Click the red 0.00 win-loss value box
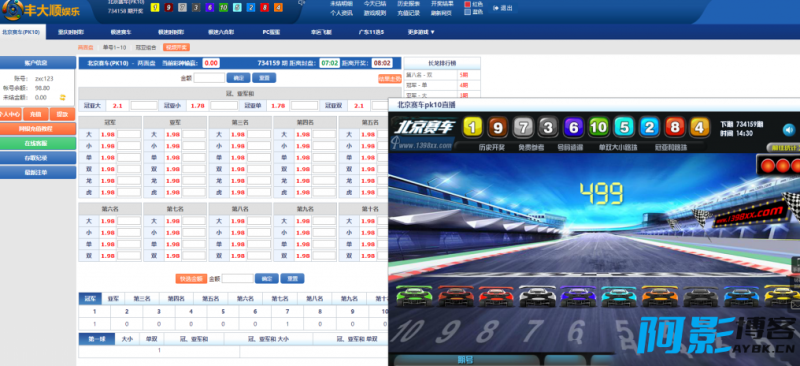The width and height of the screenshot is (800, 366). (x=211, y=63)
